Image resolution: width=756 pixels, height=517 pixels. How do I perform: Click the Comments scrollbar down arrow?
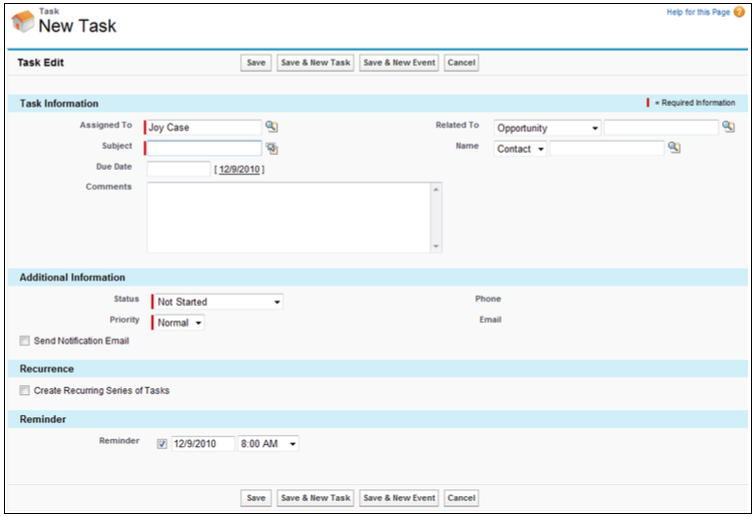tap(436, 246)
